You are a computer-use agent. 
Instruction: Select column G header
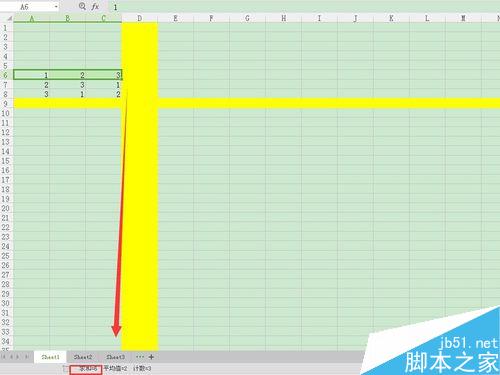[x=248, y=18]
